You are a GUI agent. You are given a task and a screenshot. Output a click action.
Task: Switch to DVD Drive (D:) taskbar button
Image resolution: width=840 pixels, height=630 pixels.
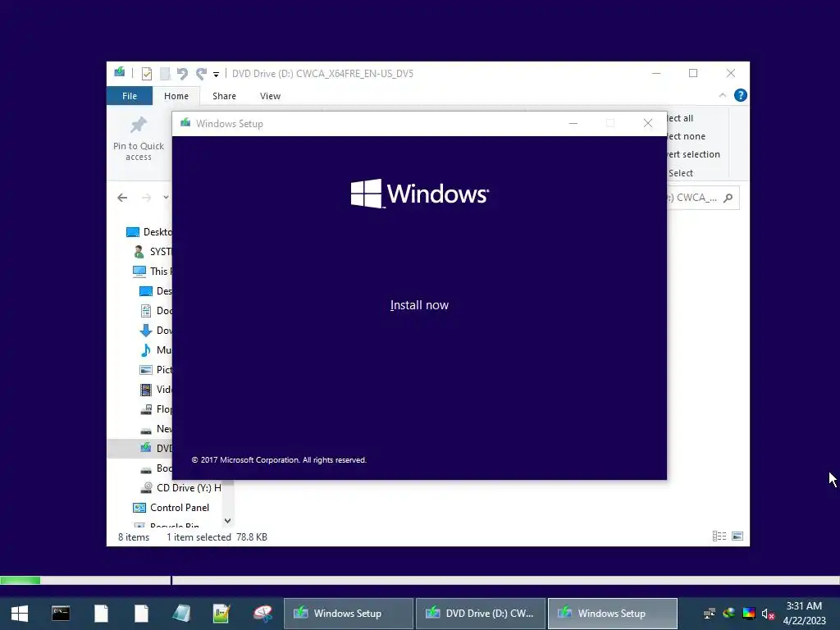pyautogui.click(x=481, y=614)
